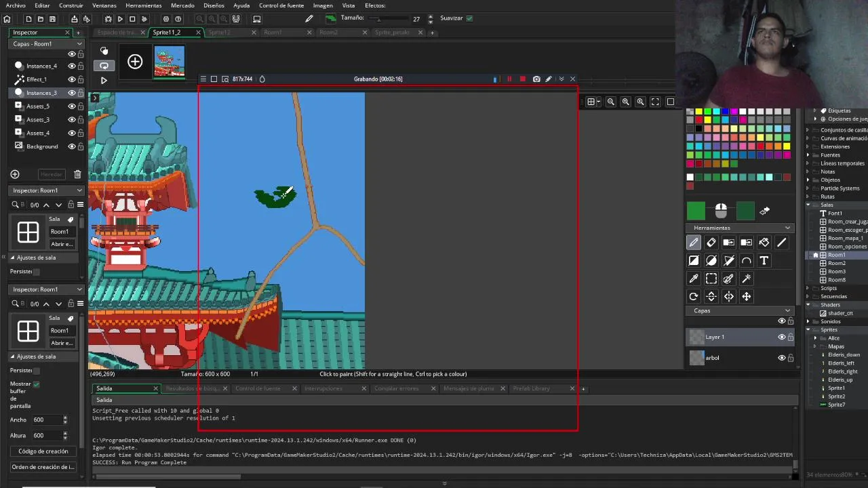Select the Rectangle selection tool

pos(711,279)
